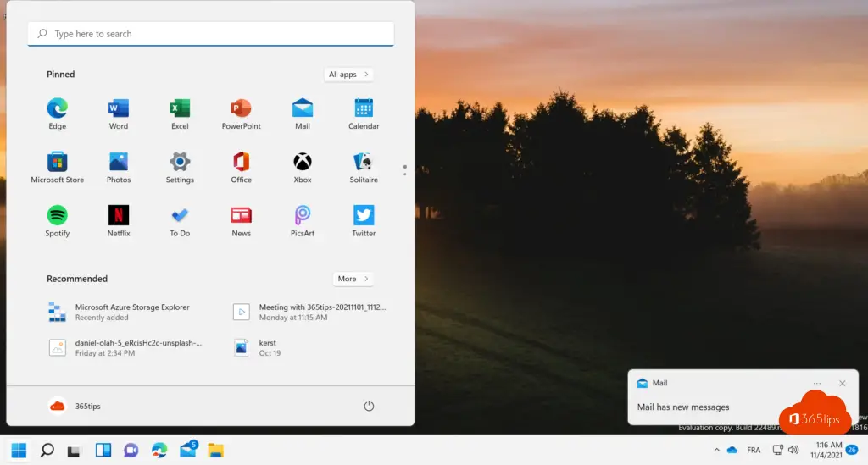This screenshot has height=465, width=868.
Task: Dismiss the Mail notification
Action: (x=842, y=383)
